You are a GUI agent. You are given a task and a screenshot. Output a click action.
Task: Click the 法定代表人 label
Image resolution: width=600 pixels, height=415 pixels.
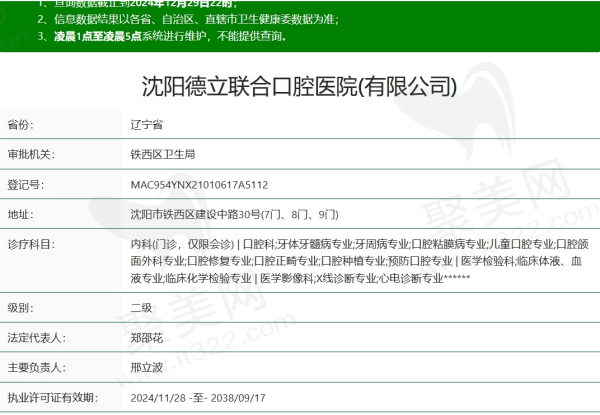(x=36, y=338)
